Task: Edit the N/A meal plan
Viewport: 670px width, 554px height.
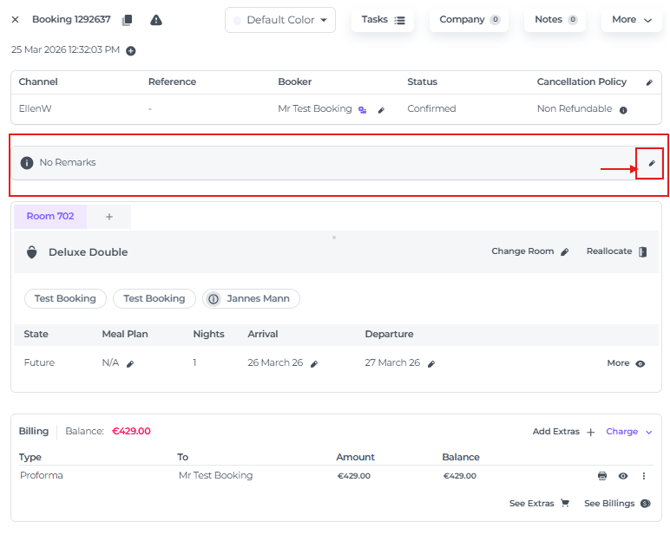Action: tap(130, 364)
